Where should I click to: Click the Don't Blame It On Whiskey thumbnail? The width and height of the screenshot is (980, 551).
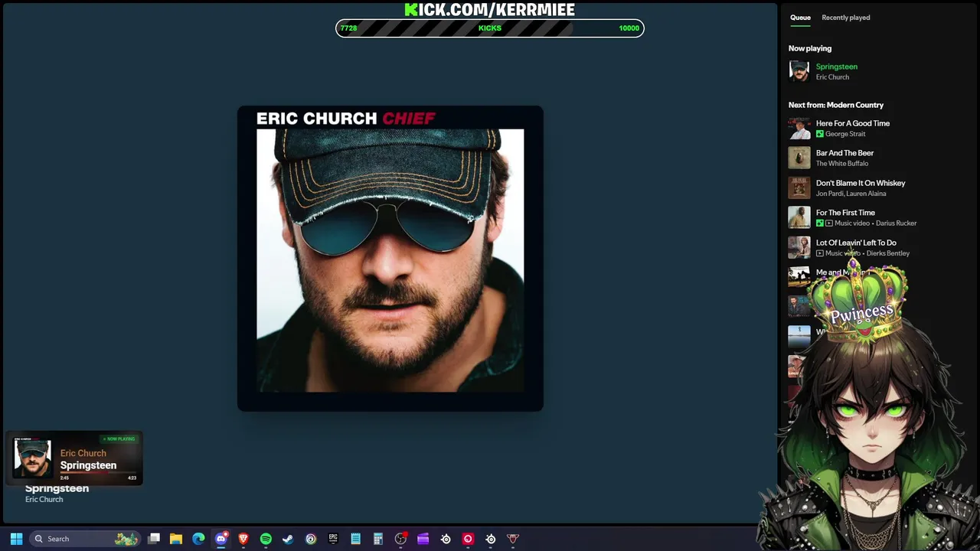tap(799, 187)
